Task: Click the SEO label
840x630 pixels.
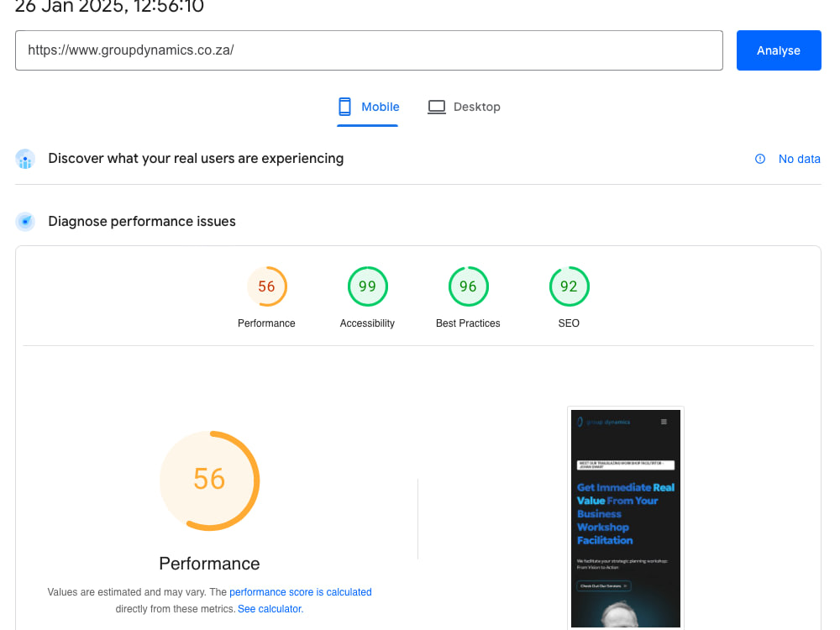Action: click(569, 323)
